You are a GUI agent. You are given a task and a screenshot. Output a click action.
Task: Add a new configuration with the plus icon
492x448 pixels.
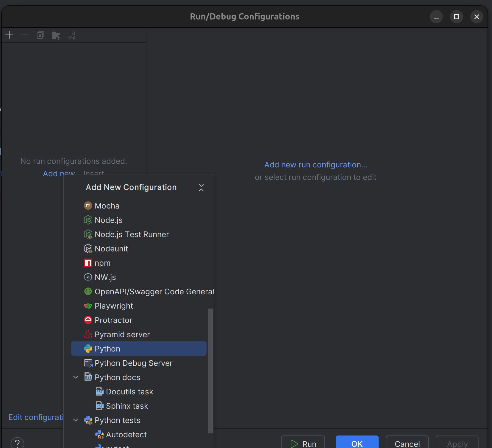click(x=9, y=35)
